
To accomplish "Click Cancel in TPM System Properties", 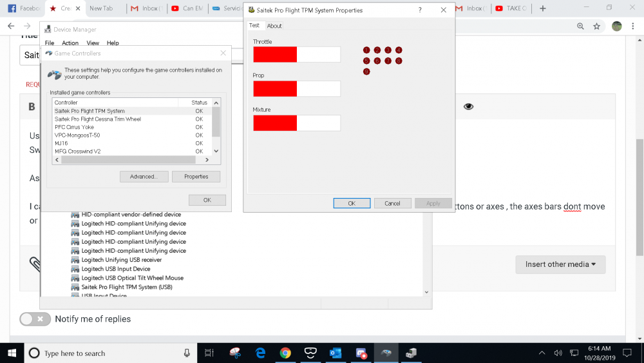I will [x=392, y=203].
